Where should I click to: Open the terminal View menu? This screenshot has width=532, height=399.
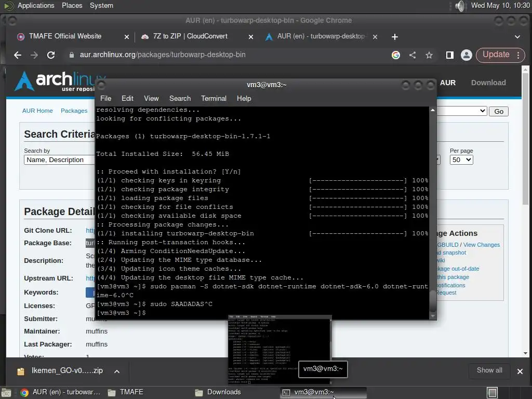pos(151,98)
